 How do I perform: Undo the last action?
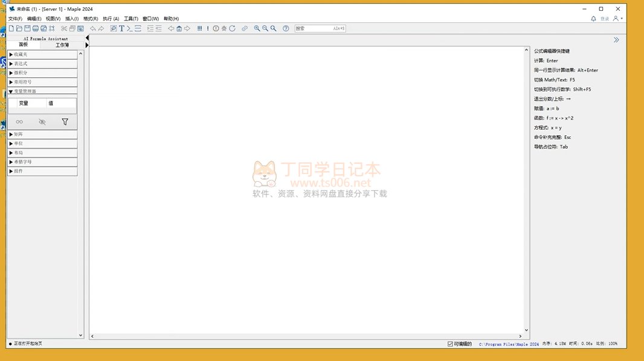coord(93,28)
